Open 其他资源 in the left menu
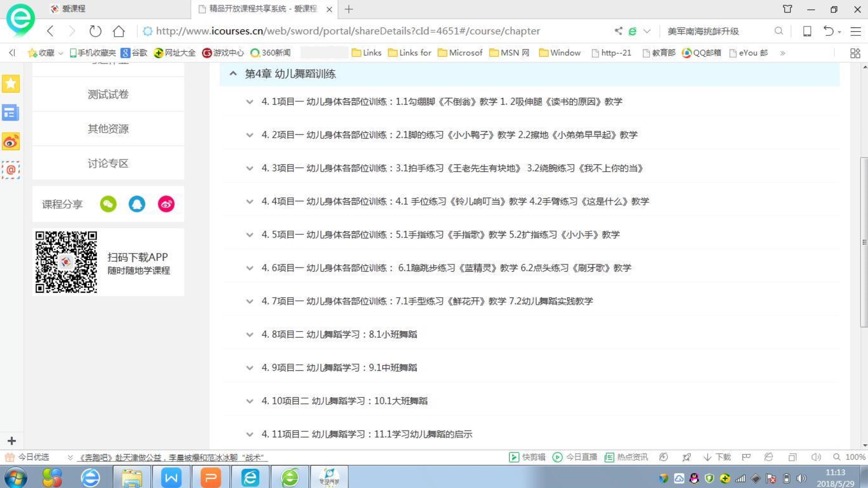Screen dimensions: 868x488 click(108, 129)
